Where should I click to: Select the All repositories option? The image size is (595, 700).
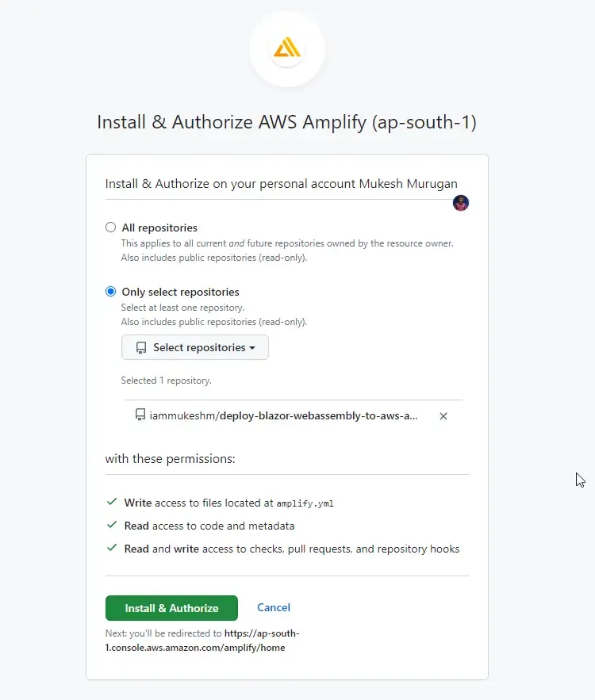point(110,227)
